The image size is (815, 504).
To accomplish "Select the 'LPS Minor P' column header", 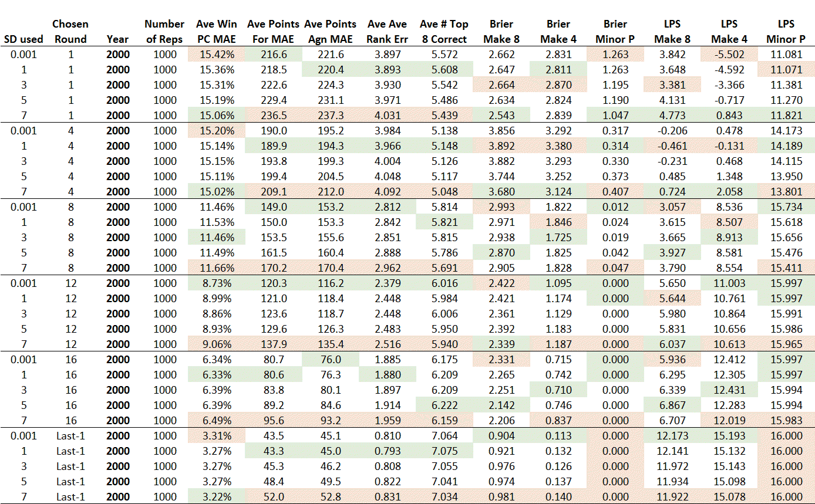I will pos(786,32).
